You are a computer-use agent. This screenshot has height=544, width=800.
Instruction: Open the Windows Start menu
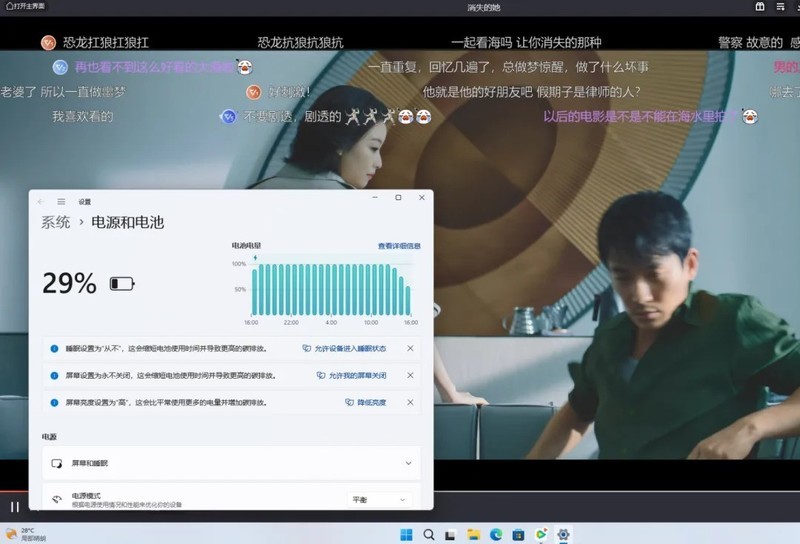coord(407,534)
